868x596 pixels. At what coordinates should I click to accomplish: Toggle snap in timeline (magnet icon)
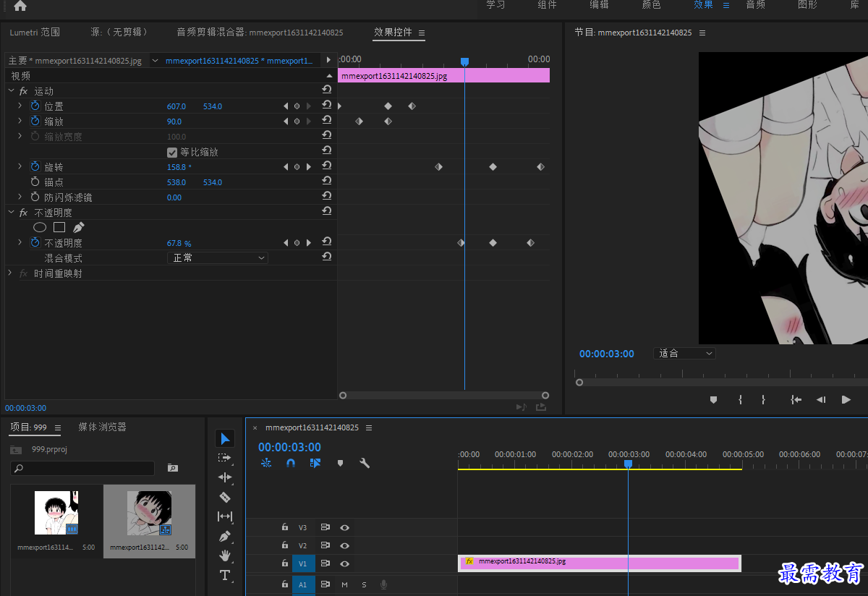coord(291,463)
